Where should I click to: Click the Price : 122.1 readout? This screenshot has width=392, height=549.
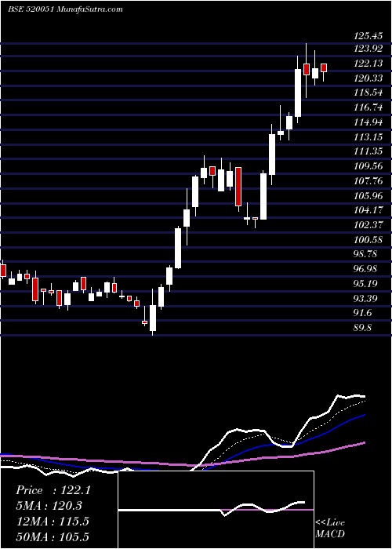point(53,490)
